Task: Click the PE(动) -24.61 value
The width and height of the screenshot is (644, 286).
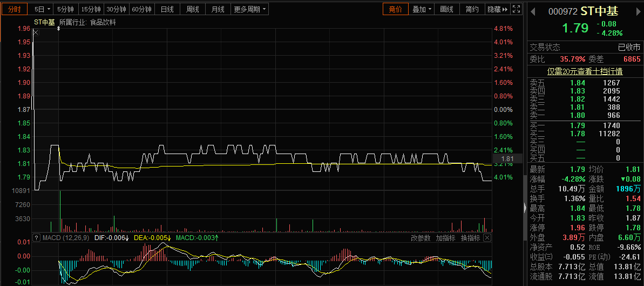Action: (x=630, y=257)
